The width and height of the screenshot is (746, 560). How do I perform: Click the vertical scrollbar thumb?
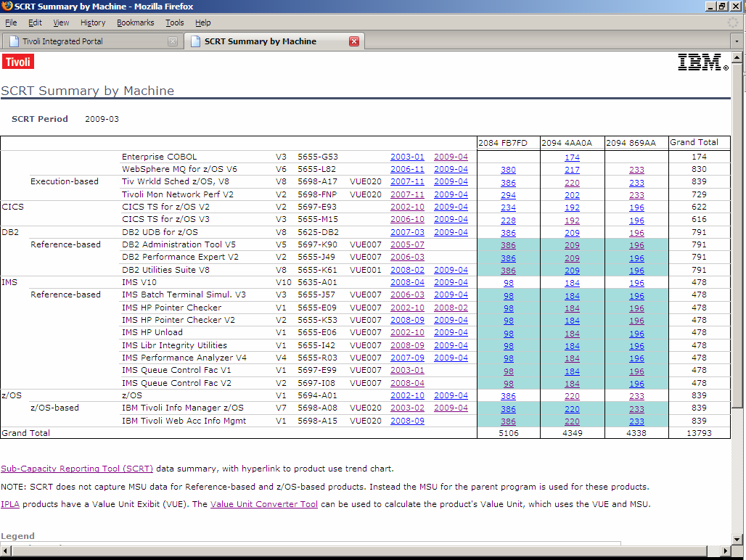[737, 235]
